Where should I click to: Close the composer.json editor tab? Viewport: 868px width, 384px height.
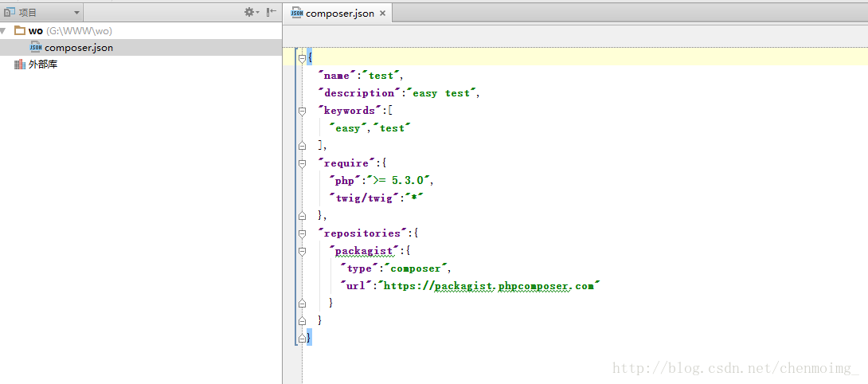(382, 14)
